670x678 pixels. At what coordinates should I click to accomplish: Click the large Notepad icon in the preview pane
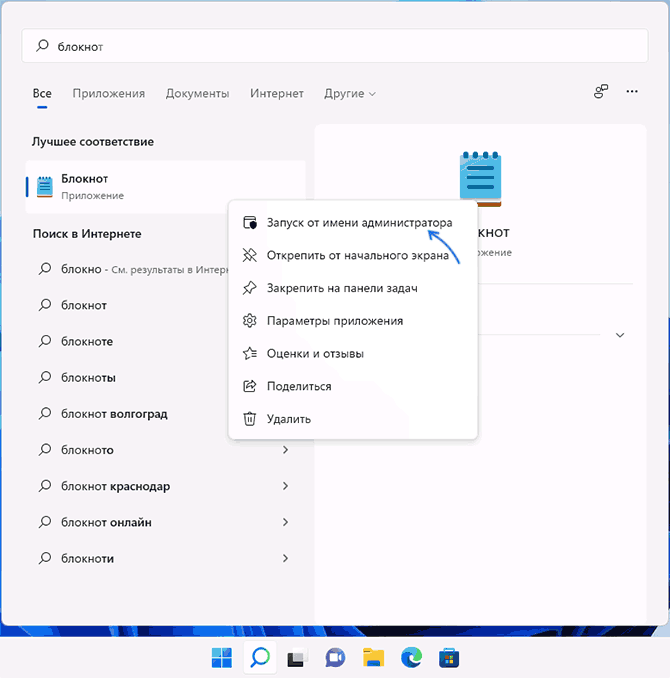pyautogui.click(x=480, y=179)
